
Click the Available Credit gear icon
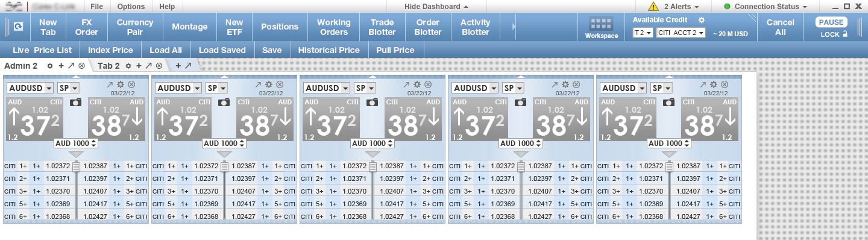702,20
